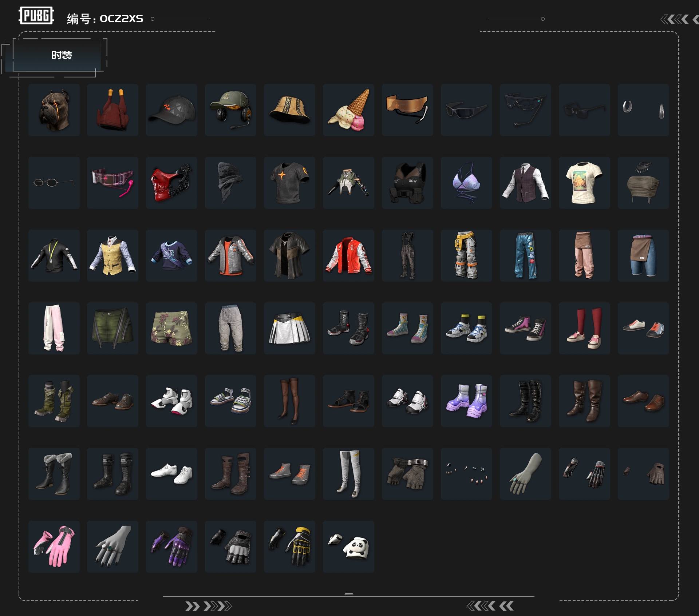Pick the black baseball cap
The width and height of the screenshot is (699, 616).
[171, 110]
